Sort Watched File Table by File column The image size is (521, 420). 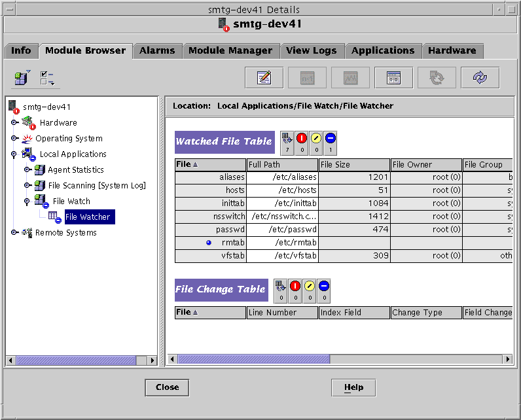click(210, 165)
